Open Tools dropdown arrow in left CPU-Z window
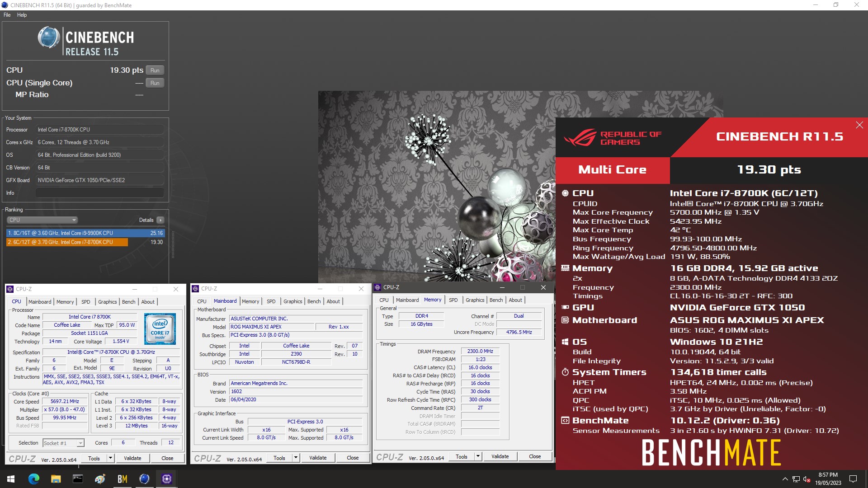The image size is (868, 488). (x=110, y=458)
